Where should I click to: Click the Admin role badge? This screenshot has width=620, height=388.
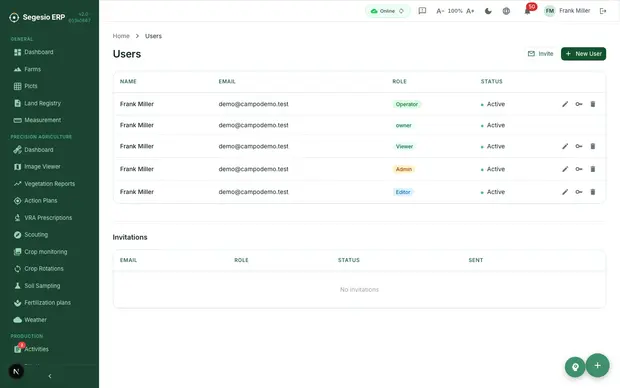tap(404, 169)
